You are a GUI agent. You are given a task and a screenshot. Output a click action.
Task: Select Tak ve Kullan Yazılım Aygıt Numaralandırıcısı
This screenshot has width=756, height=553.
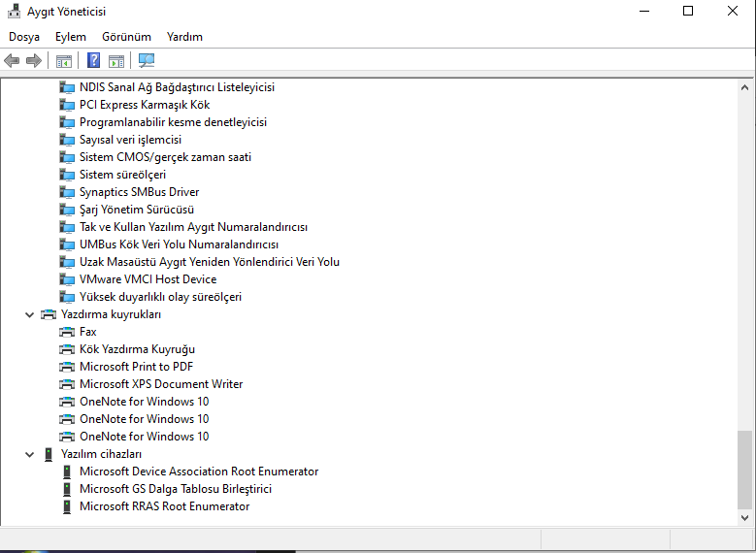[x=193, y=227]
